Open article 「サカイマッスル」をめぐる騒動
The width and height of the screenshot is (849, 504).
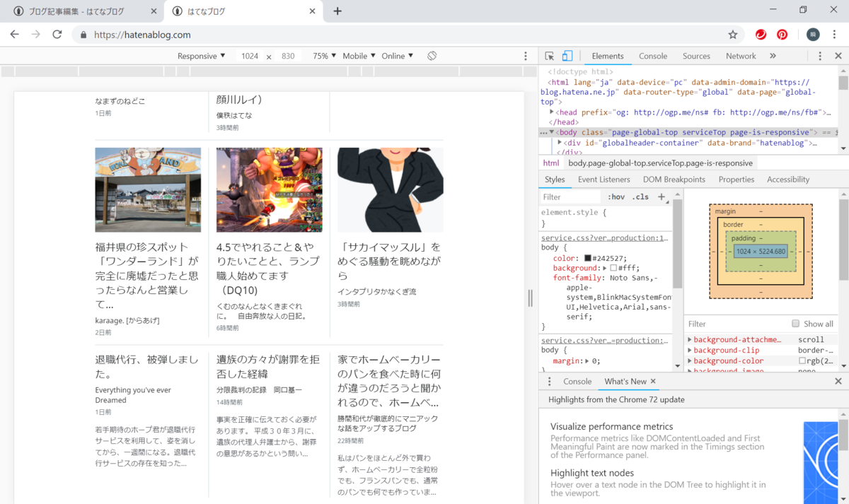[x=389, y=261]
